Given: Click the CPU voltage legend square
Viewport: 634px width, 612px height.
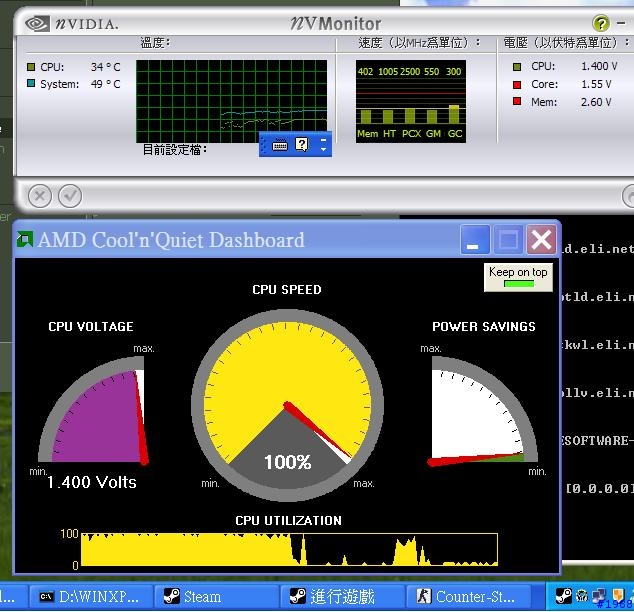Looking at the screenshot, I should [517, 67].
